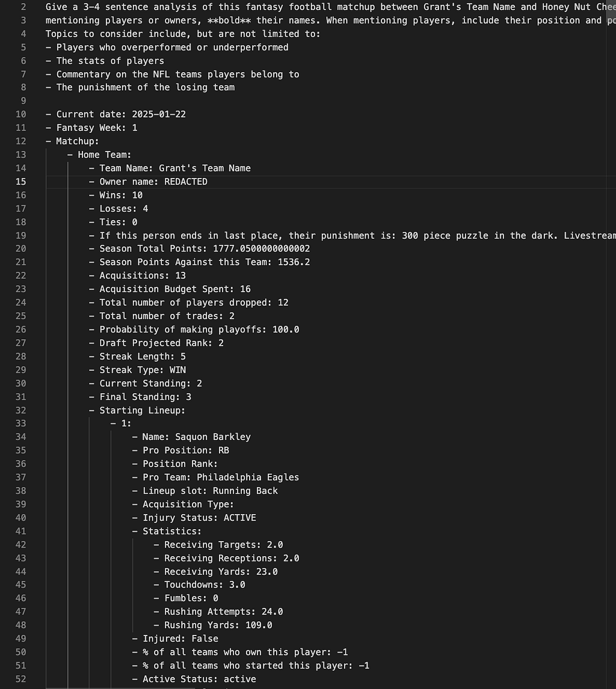Click the 'Home Team:' line

pyautogui.click(x=99, y=155)
